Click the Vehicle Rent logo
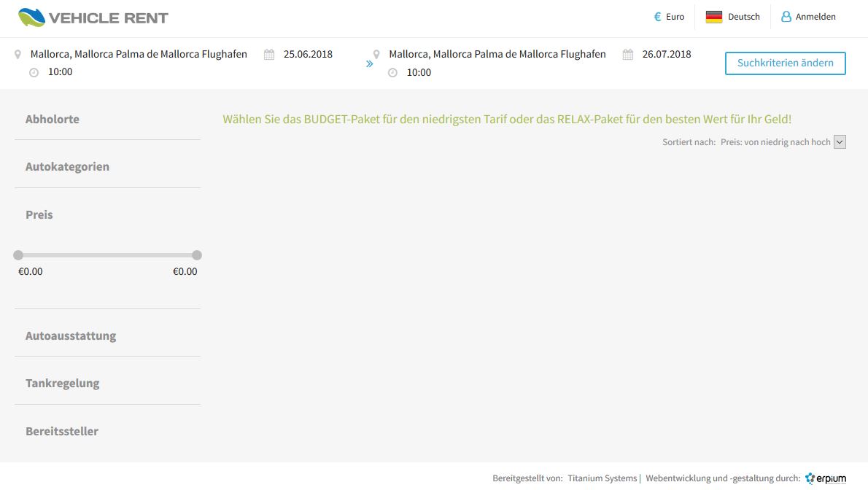868x490 pixels. (x=93, y=17)
